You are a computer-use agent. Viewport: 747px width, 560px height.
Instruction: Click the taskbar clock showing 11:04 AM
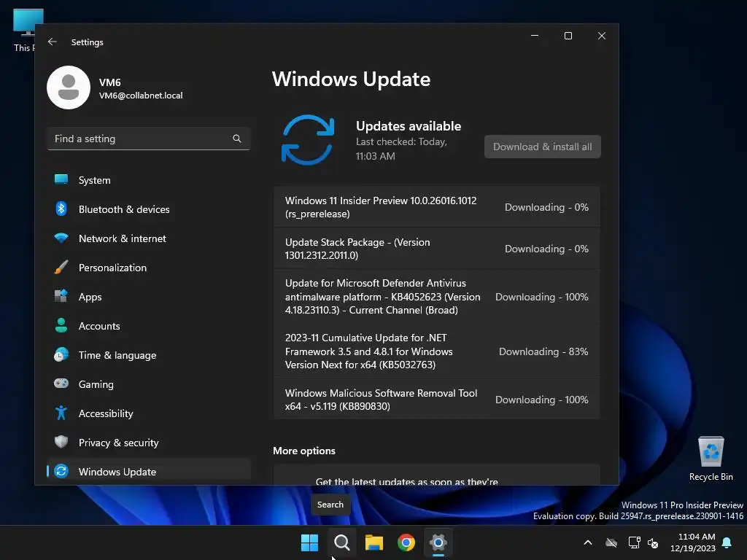(x=693, y=542)
